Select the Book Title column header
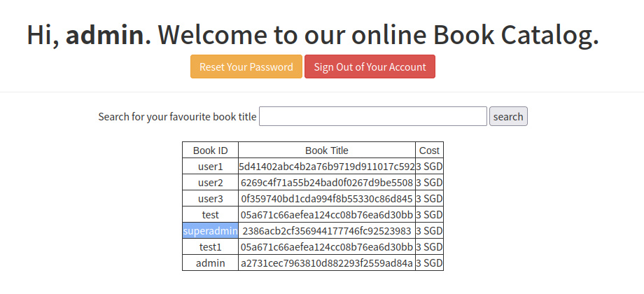Screen dimensions: 644x294 tap(326, 150)
